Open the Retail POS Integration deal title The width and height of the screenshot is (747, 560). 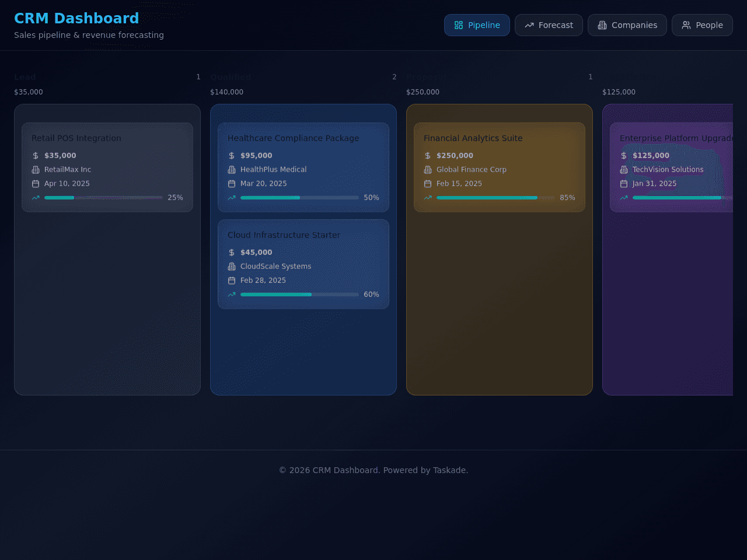[76, 138]
